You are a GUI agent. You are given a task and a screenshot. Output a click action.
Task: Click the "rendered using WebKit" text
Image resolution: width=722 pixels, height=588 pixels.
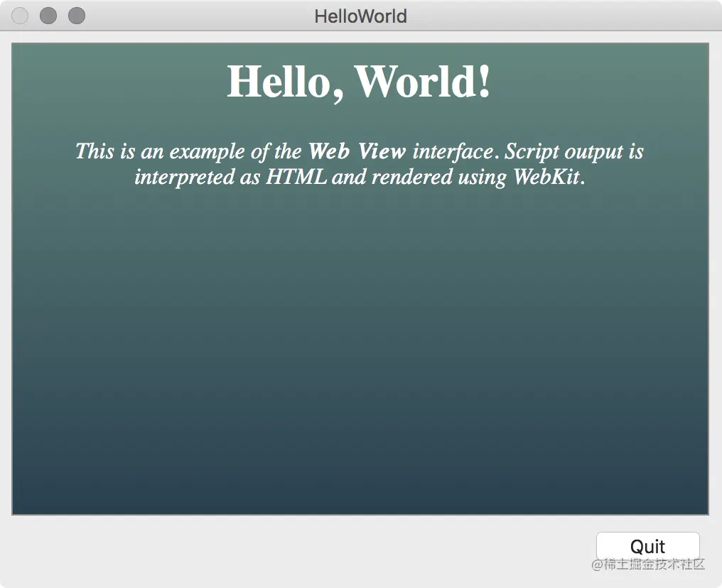(x=477, y=177)
